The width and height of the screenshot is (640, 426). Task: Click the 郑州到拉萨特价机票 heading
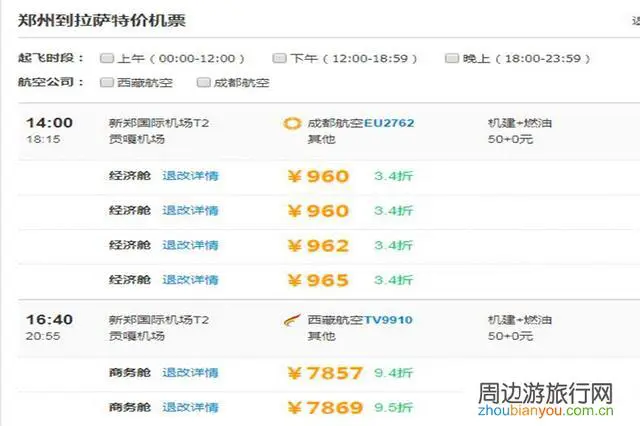tap(102, 20)
